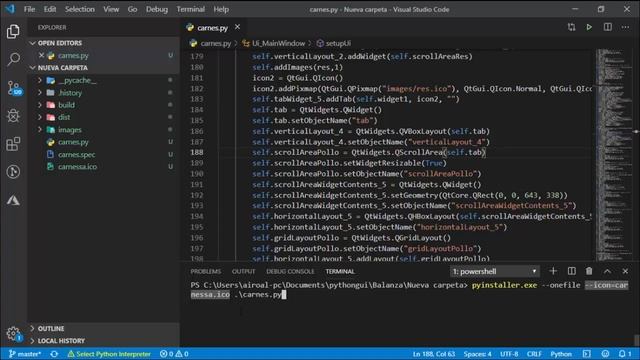
Task: Maximize the terminal panel with up chevron
Action: tap(607, 271)
